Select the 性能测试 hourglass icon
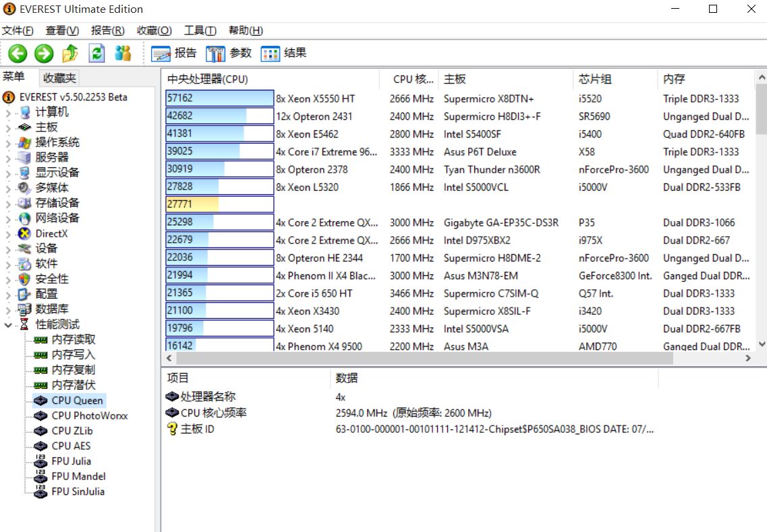 (x=24, y=325)
